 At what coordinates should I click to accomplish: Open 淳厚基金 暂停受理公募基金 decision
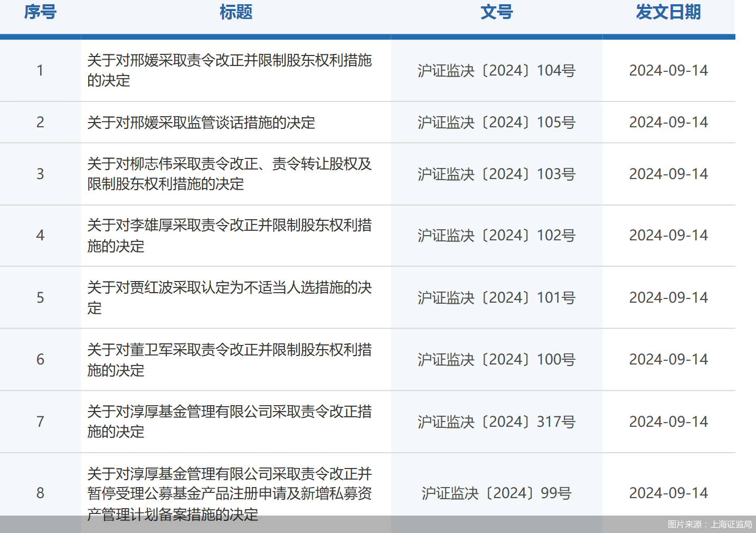point(229,493)
